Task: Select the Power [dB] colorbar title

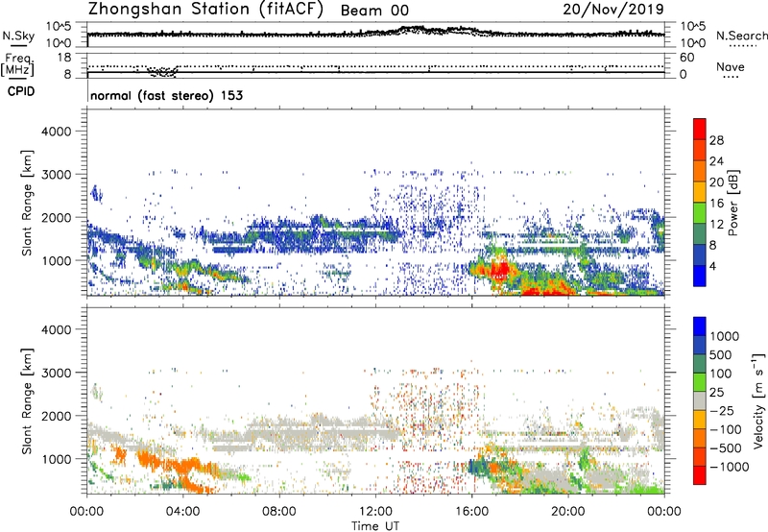Action: click(x=732, y=203)
